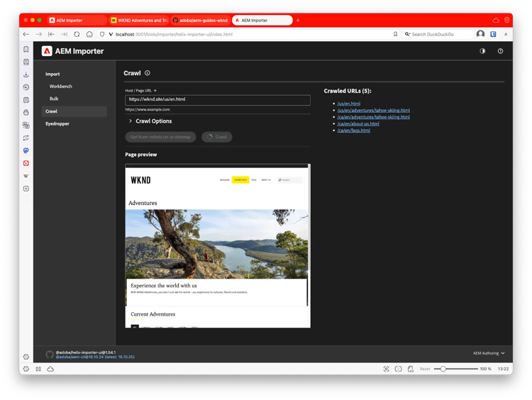Reset page zoom in status bar
The image size is (532, 400).
click(425, 369)
